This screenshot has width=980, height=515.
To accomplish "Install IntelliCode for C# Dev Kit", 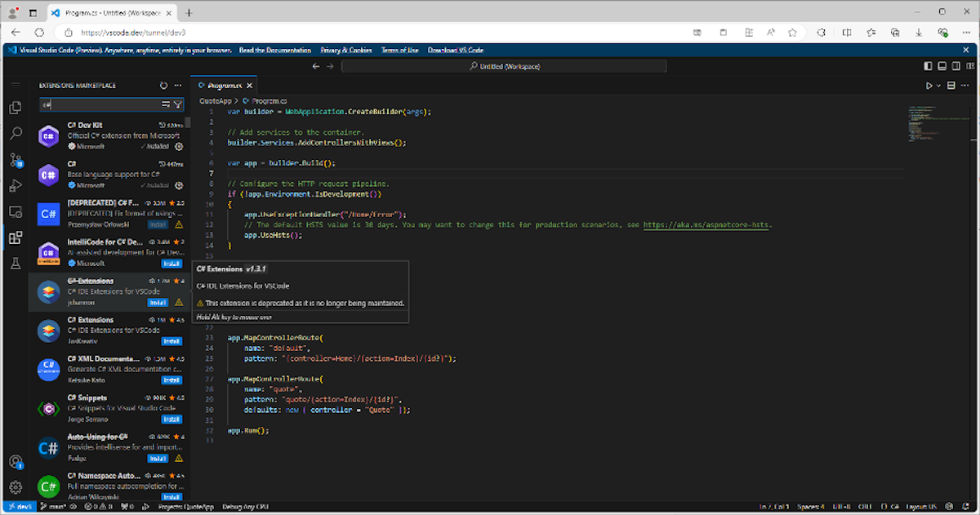I will coord(171,264).
